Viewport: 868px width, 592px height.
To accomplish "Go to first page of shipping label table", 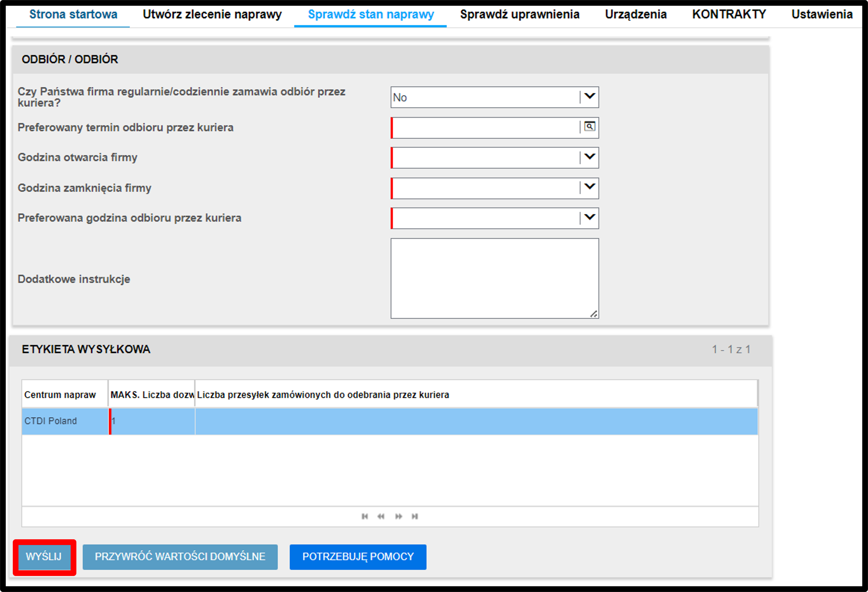I will click(x=365, y=516).
